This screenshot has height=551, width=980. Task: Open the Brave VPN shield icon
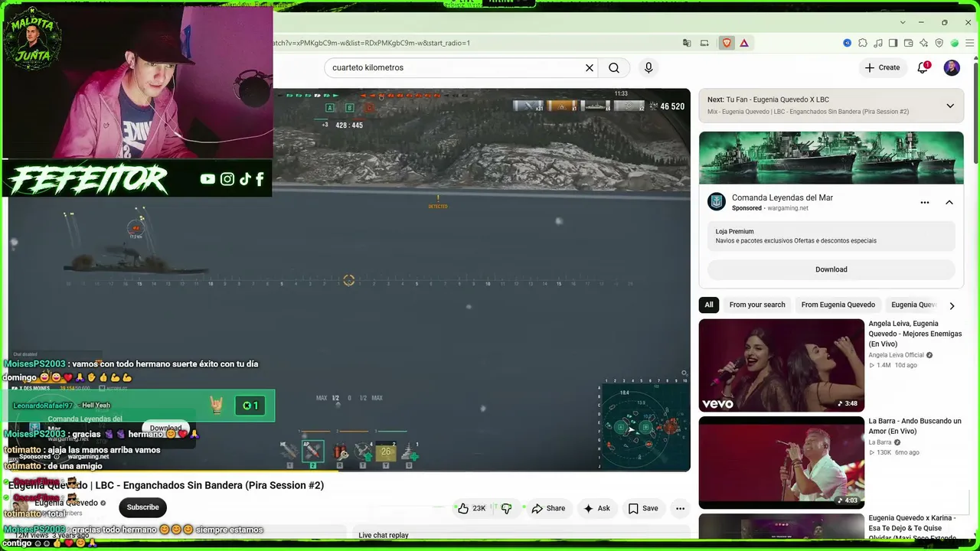click(939, 43)
